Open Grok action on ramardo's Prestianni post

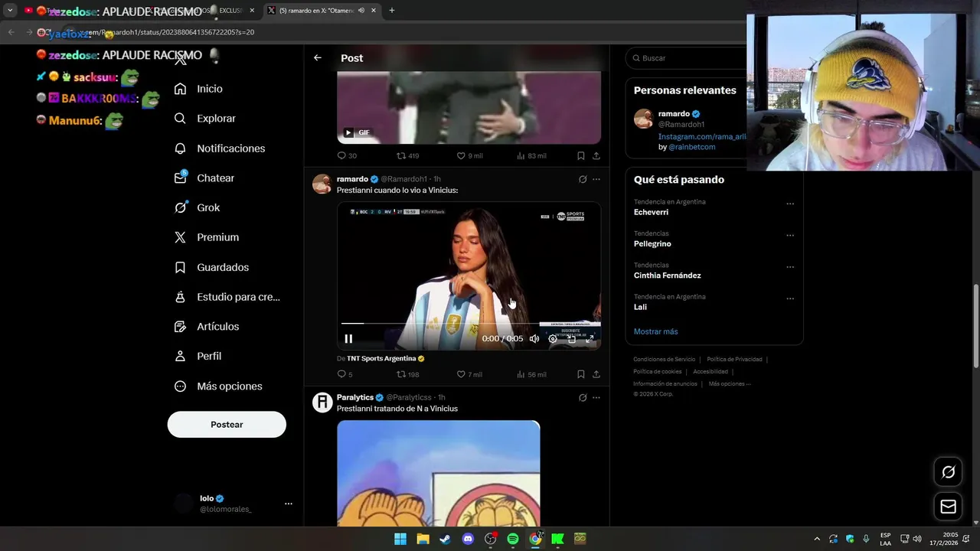[x=583, y=179]
